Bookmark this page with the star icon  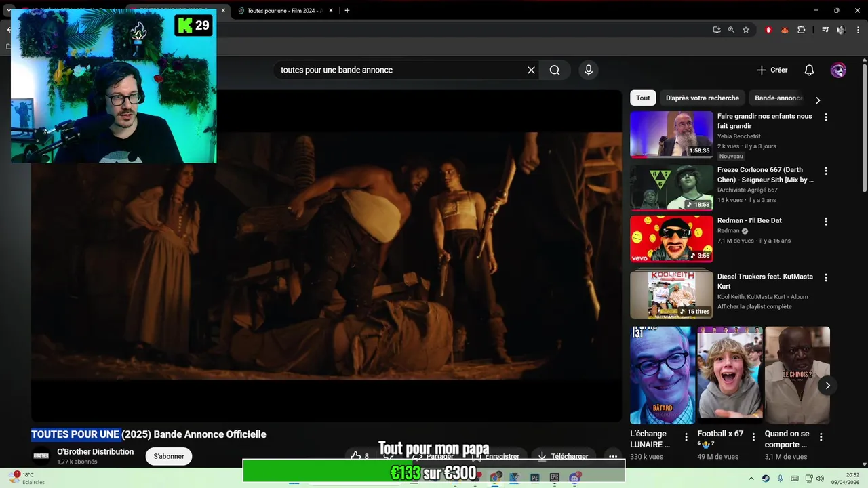[x=746, y=30]
